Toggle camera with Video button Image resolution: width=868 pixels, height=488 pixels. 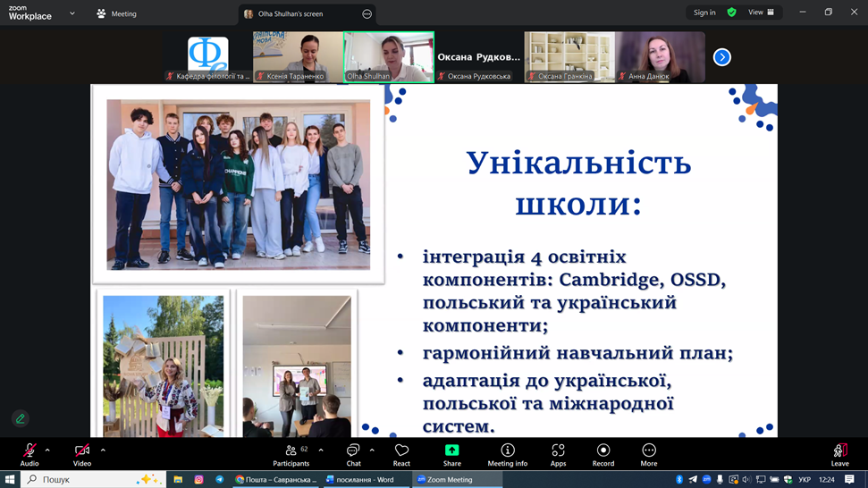point(82,454)
